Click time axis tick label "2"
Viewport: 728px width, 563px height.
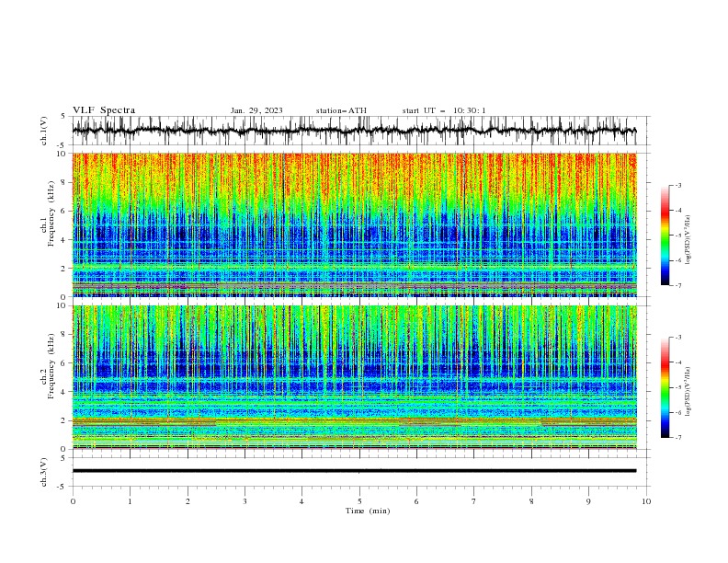(188, 501)
